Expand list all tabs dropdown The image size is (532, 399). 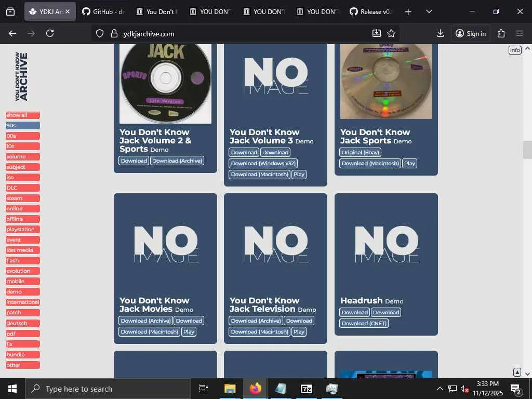[429, 11]
